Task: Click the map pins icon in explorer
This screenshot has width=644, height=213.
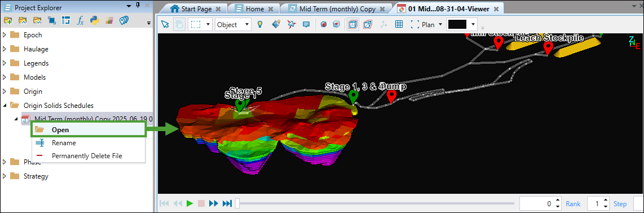Action: (124, 20)
